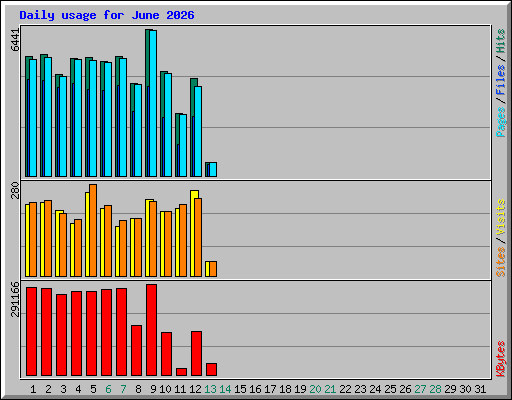The image size is (512, 400).
Task: Click green day "28" on the axis
Action: tap(435, 389)
